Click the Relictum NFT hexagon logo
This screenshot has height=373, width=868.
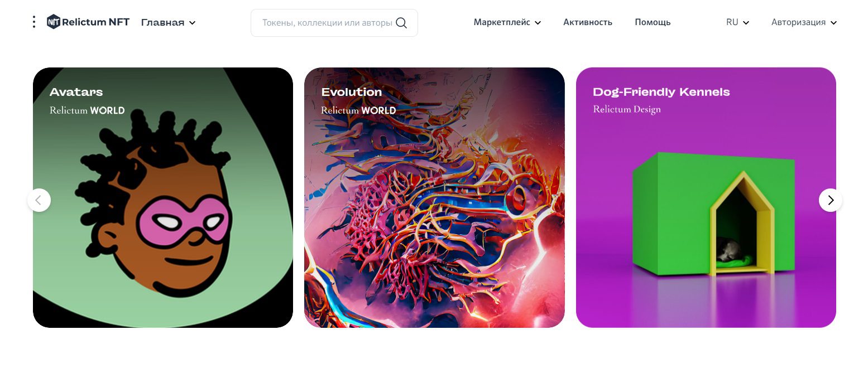(x=54, y=22)
